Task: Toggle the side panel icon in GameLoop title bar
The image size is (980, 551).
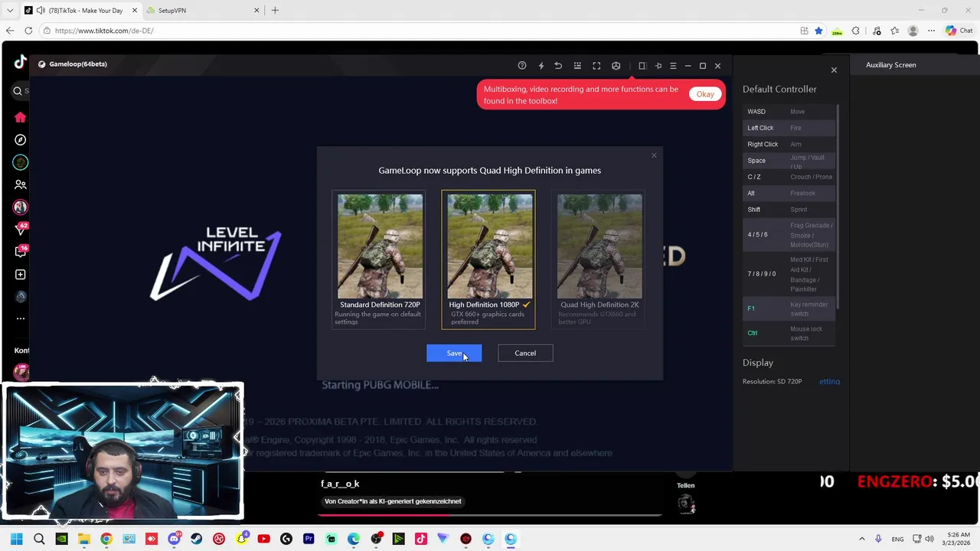Action: pyautogui.click(x=642, y=66)
